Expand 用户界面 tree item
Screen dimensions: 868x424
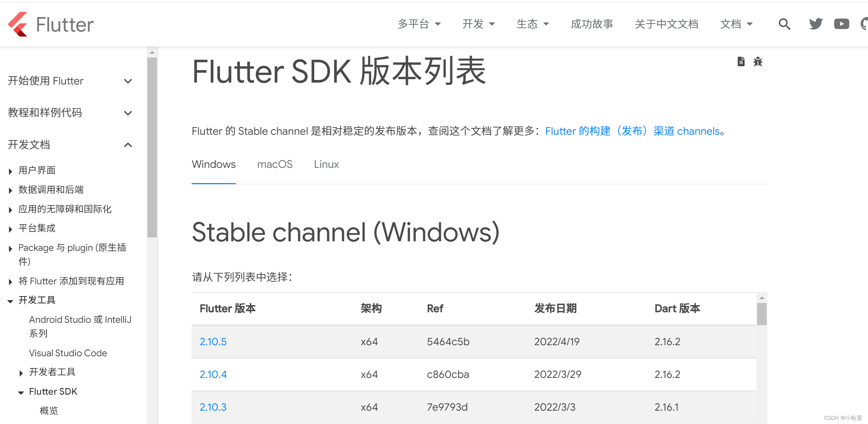(x=11, y=171)
